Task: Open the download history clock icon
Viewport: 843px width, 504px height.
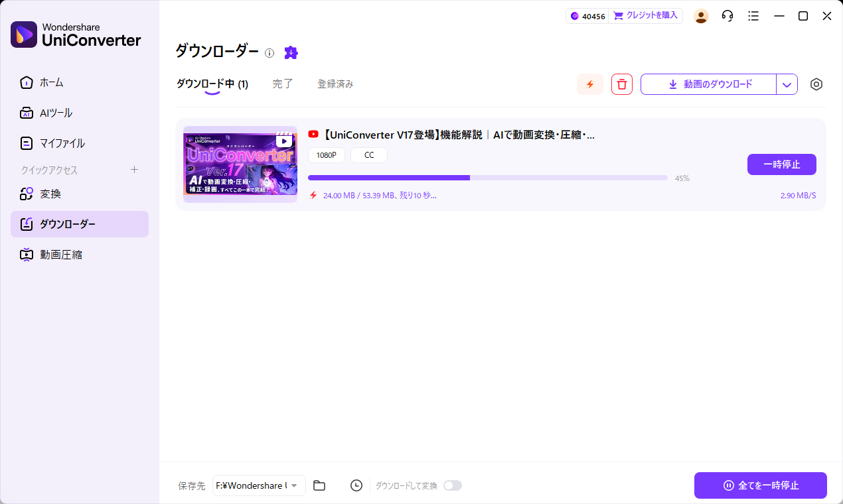Action: 356,485
